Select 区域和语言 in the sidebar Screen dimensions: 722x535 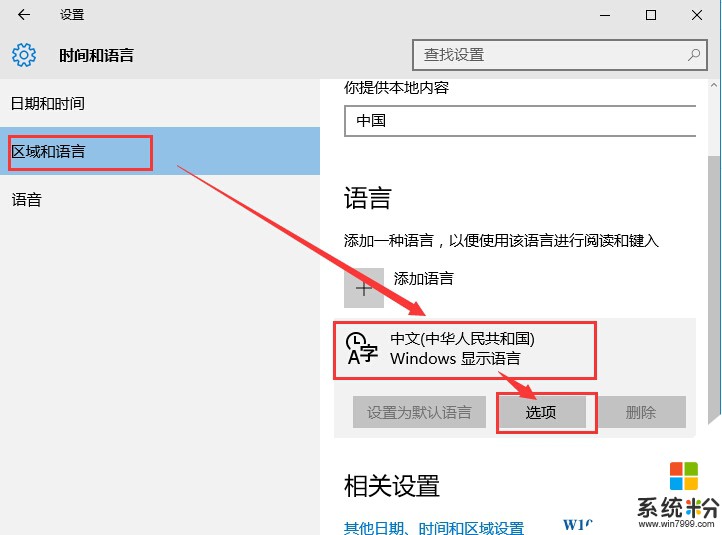point(160,151)
